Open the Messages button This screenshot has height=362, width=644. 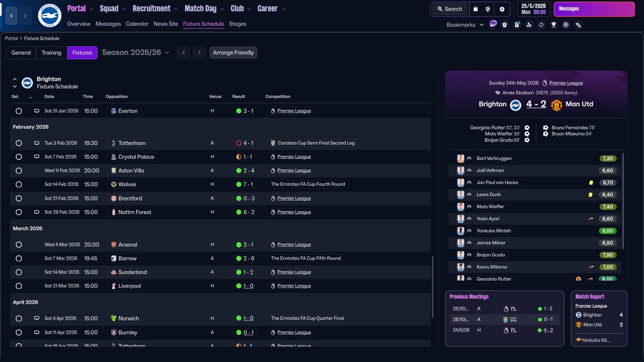pyautogui.click(x=594, y=9)
